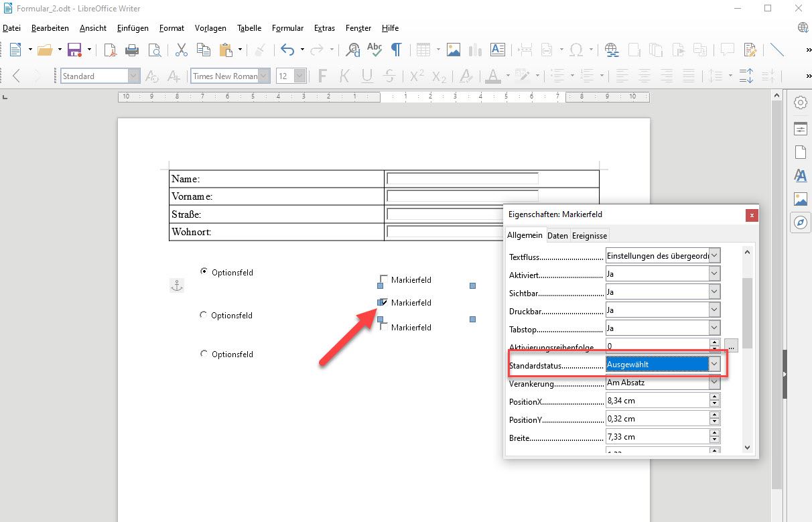Image resolution: width=812 pixels, height=522 pixels.
Task: Click the Copy icon
Action: coord(203,50)
